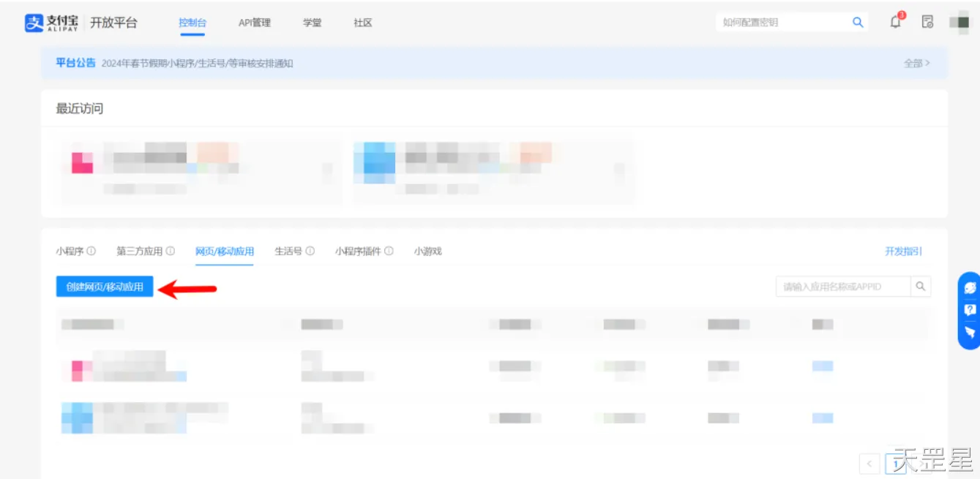Click info icon next to 生活号 tab
Screen dimensions: 980x479
[x=310, y=251]
